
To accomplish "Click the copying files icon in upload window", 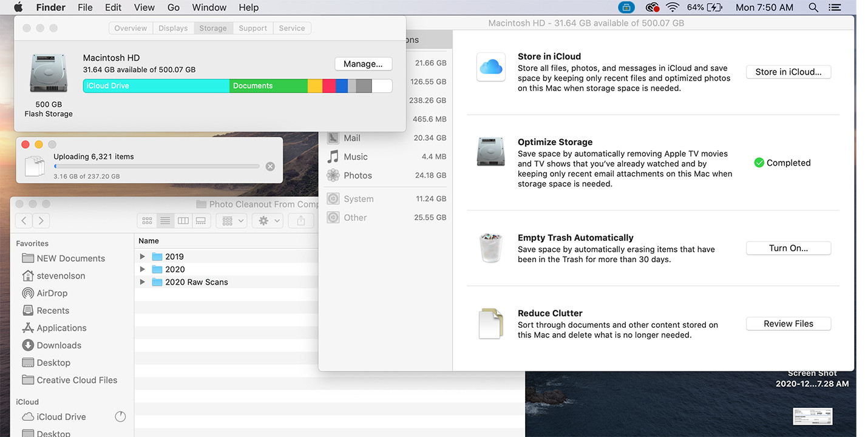I will (35, 166).
